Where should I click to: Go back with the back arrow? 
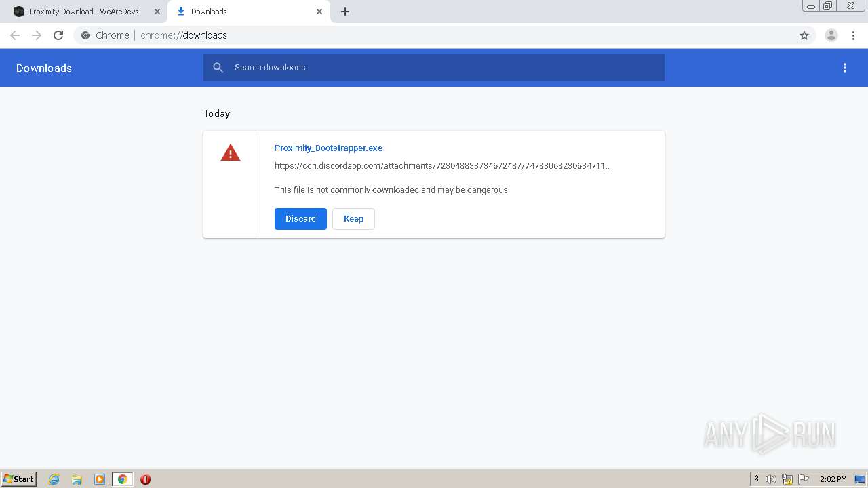15,35
